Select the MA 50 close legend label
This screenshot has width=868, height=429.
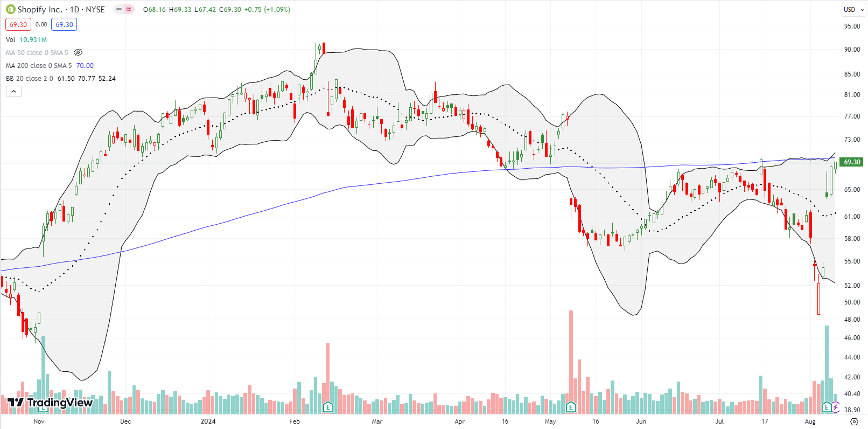(x=37, y=52)
